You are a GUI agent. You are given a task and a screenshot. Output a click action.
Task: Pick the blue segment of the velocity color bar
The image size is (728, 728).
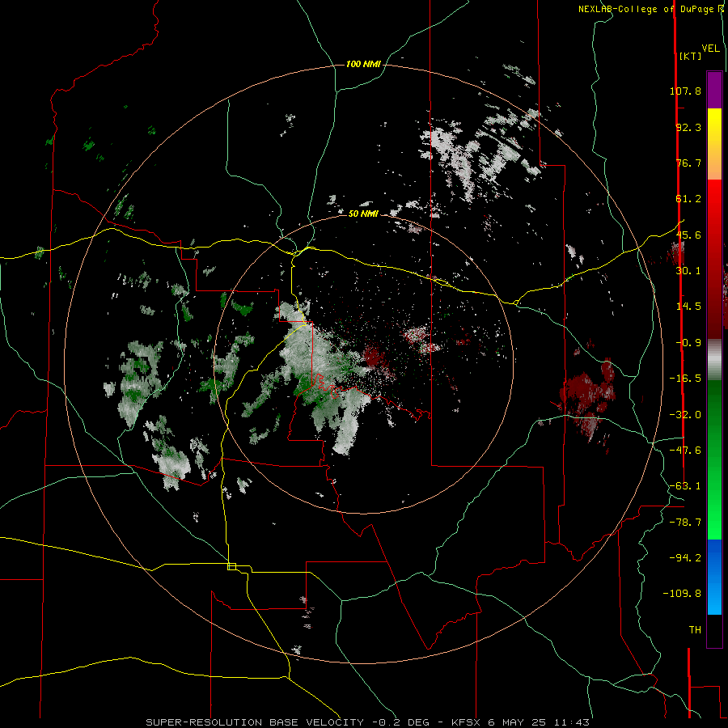coord(714,577)
